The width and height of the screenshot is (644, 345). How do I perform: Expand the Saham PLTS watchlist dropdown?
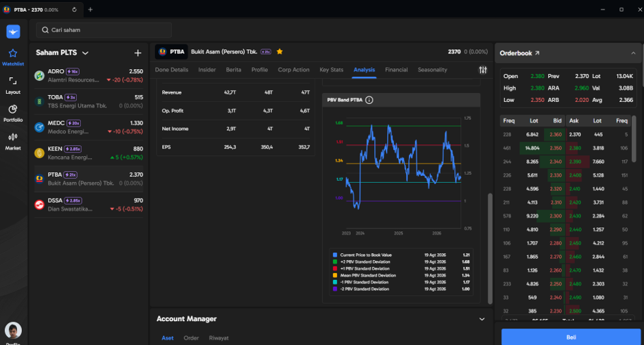(x=85, y=53)
